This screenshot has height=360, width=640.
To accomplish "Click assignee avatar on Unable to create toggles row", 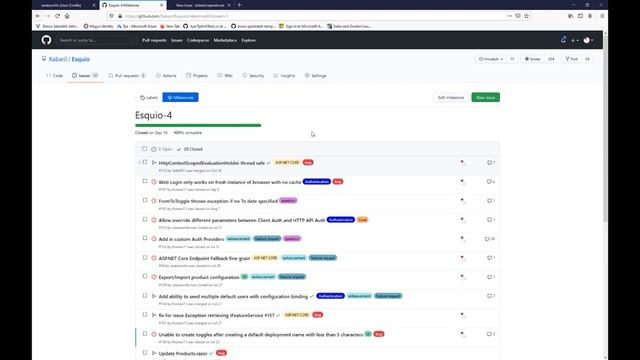I will point(462,334).
